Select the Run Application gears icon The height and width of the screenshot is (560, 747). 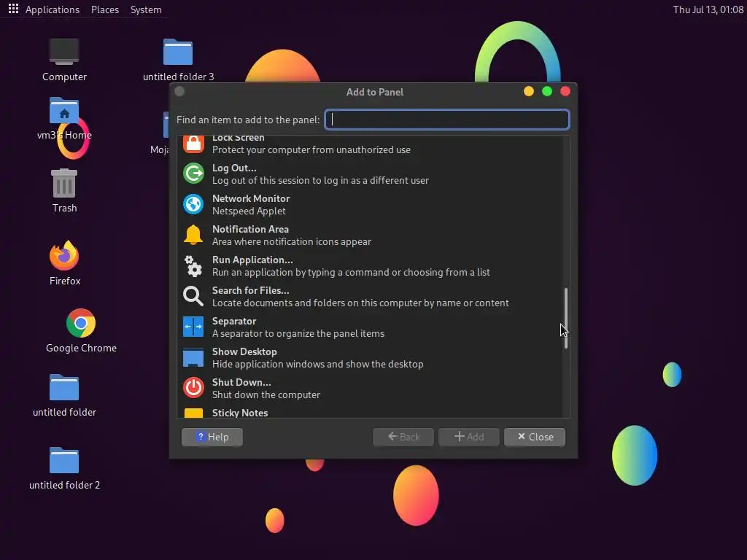coord(193,265)
